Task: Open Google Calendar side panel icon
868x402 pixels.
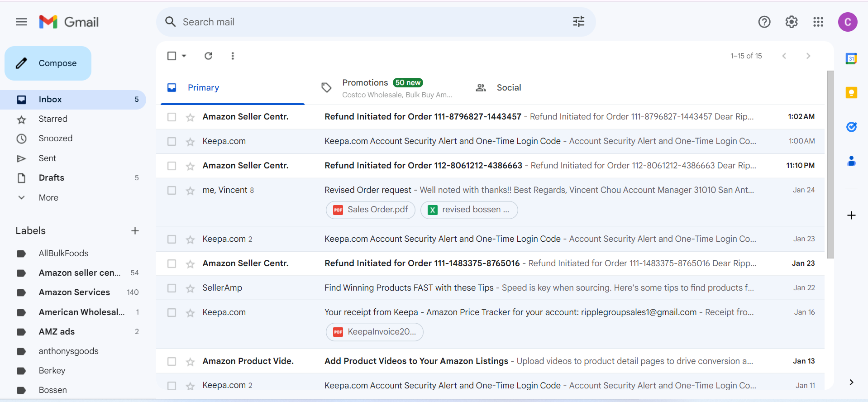Action: pyautogui.click(x=851, y=58)
